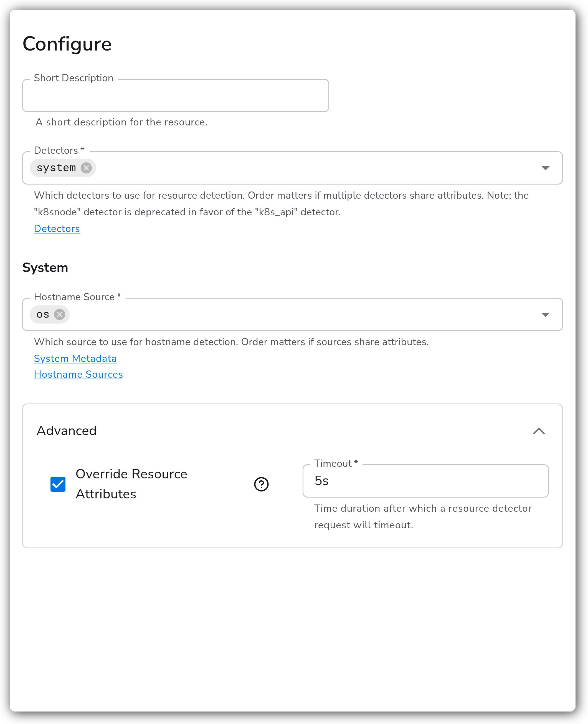
Task: Select the 'os' hostname chip text
Action: (43, 314)
